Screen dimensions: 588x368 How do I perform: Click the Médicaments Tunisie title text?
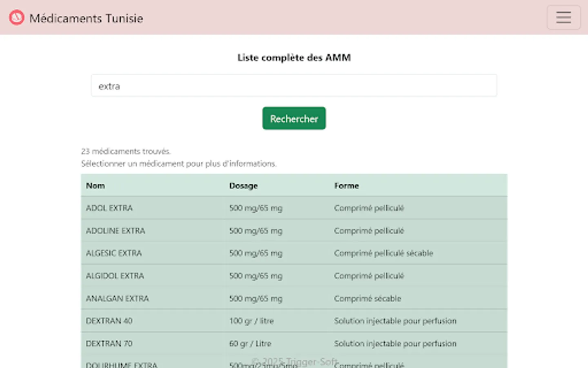pyautogui.click(x=86, y=18)
